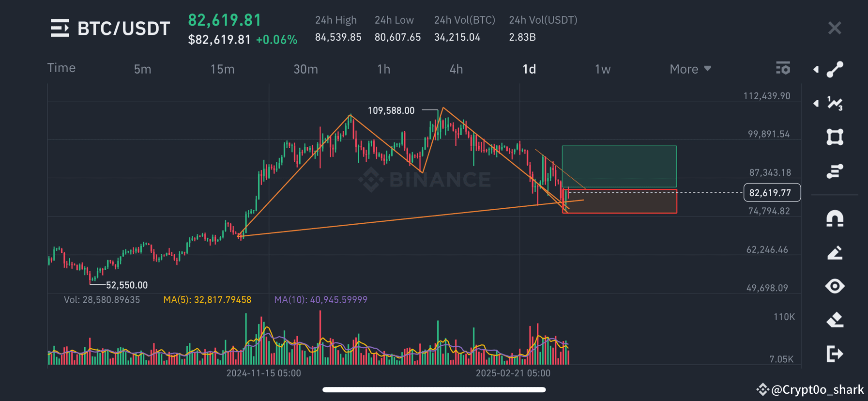
Task: Select the trend line drawing tool
Action: click(835, 69)
